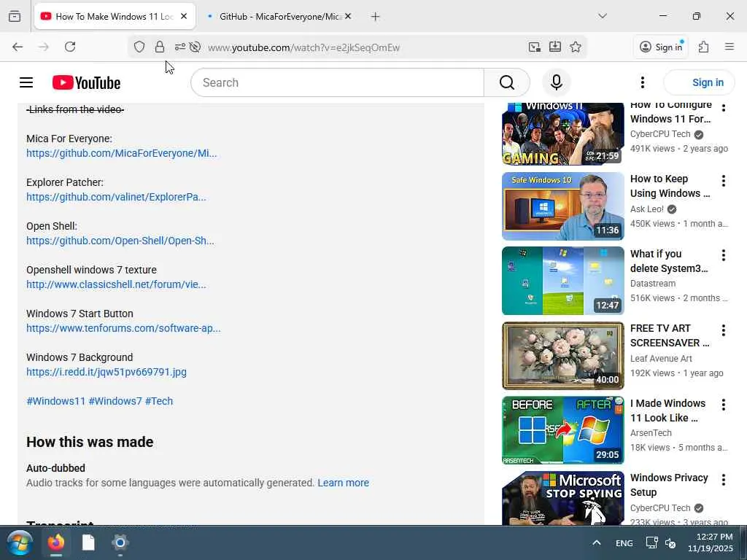This screenshot has height=560, width=747.
Task: Open the Datastream channel name
Action: click(x=653, y=284)
